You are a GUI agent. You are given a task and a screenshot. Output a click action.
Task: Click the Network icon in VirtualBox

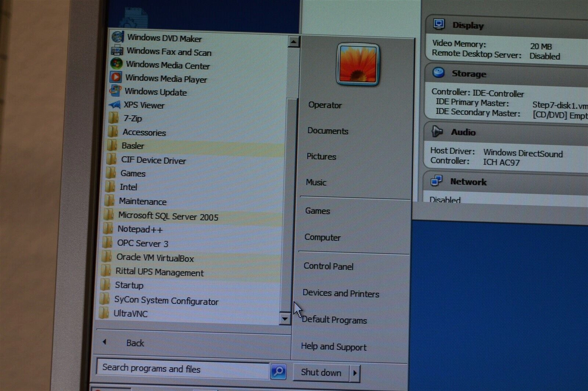pos(436,180)
